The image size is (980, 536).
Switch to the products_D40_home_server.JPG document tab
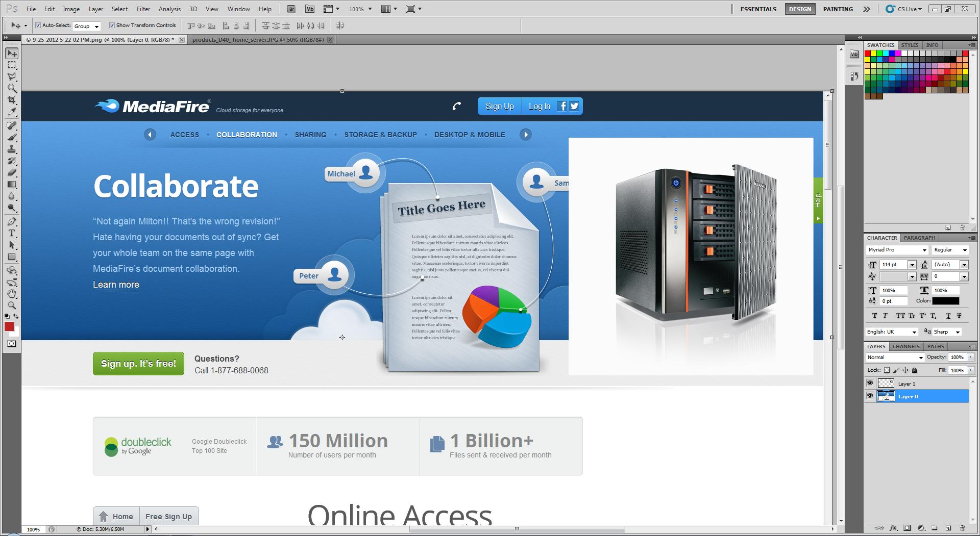258,40
